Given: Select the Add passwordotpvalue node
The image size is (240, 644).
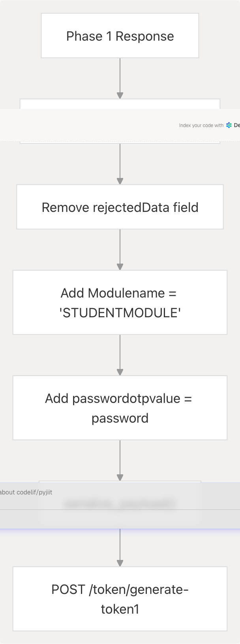Looking at the screenshot, I should click(120, 408).
